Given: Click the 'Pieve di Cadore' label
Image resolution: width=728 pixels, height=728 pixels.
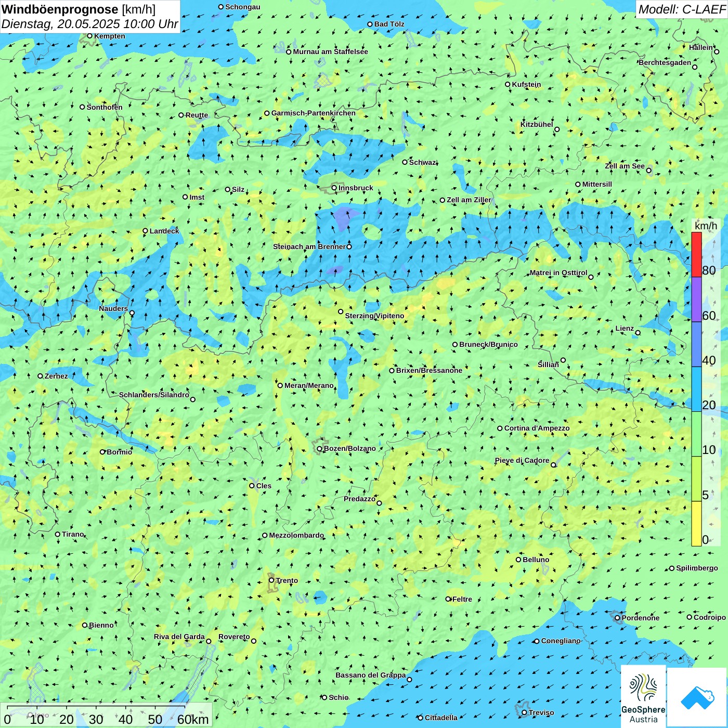Looking at the screenshot, I should pyautogui.click(x=522, y=460).
